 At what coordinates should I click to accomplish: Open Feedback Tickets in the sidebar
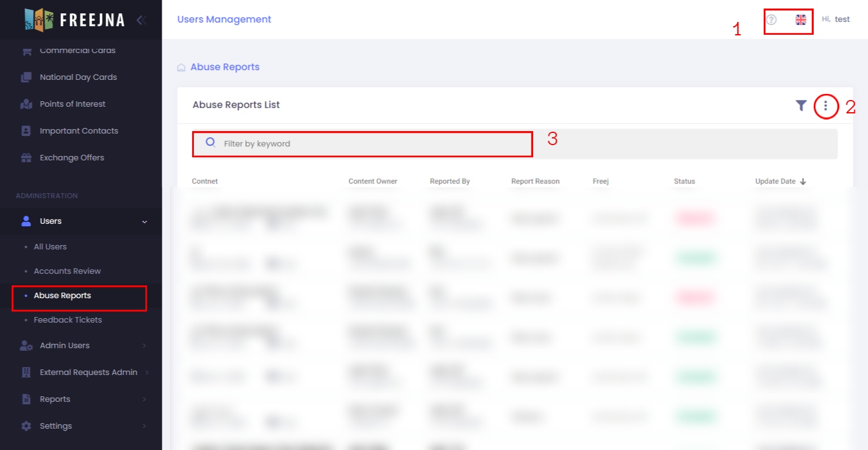pos(68,320)
